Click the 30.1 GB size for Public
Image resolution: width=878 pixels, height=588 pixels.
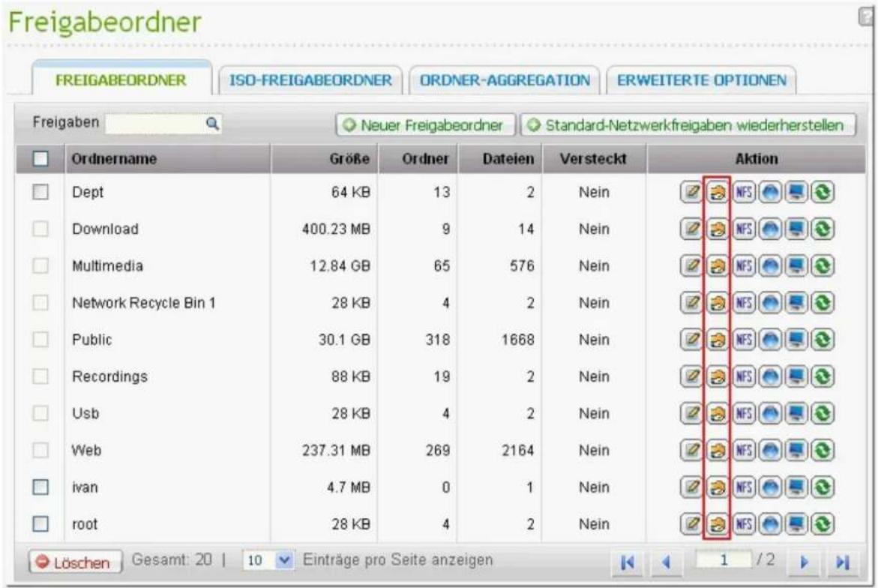[344, 340]
